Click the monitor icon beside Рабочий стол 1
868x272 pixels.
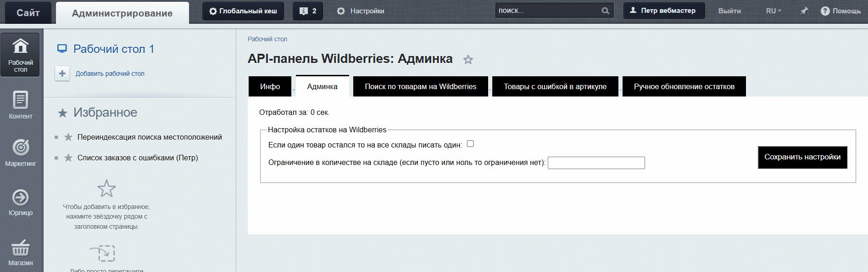pyautogui.click(x=62, y=49)
